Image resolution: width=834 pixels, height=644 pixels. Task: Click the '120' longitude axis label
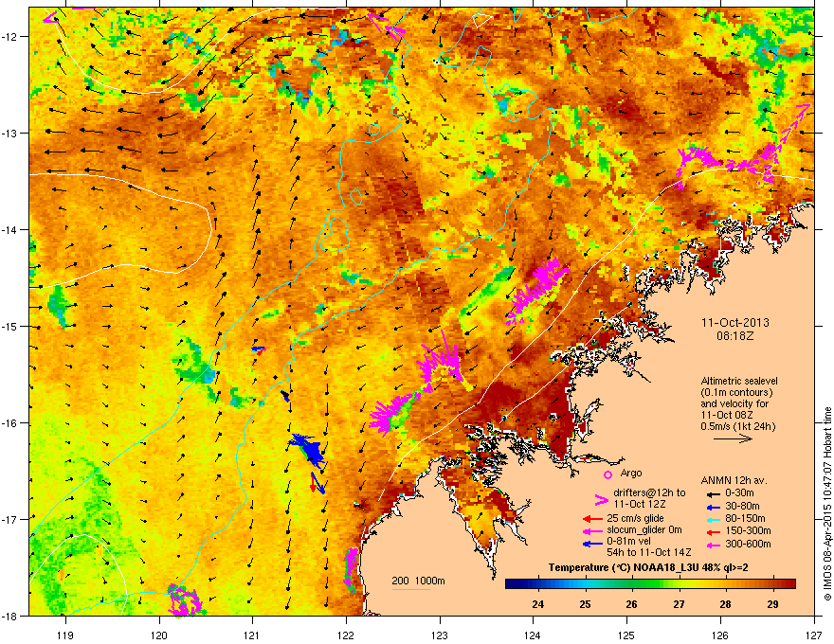point(159,635)
